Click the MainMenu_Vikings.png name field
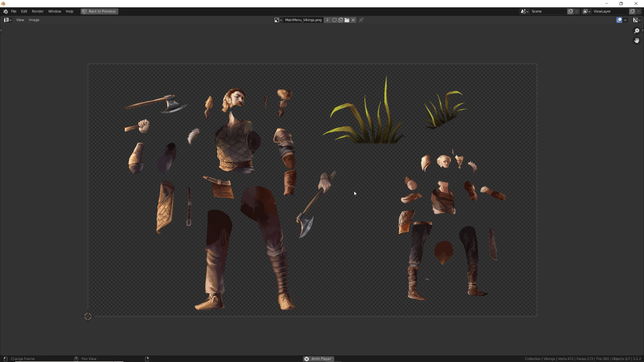 pyautogui.click(x=303, y=20)
